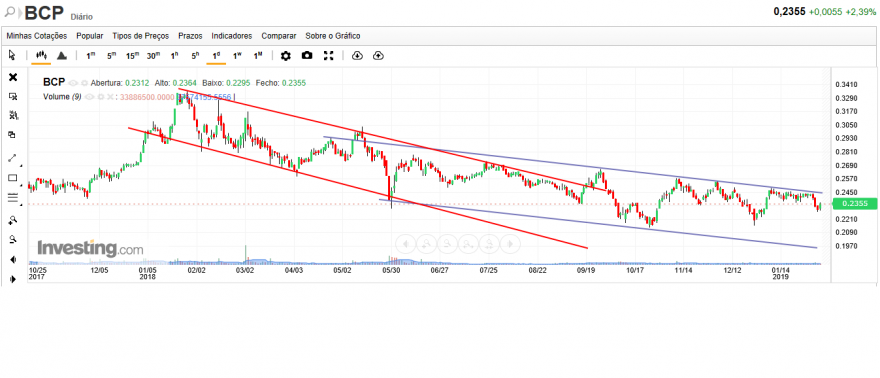This screenshot has height=378, width=880.
Task: Select 5 minute timeframe
Action: click(x=112, y=56)
